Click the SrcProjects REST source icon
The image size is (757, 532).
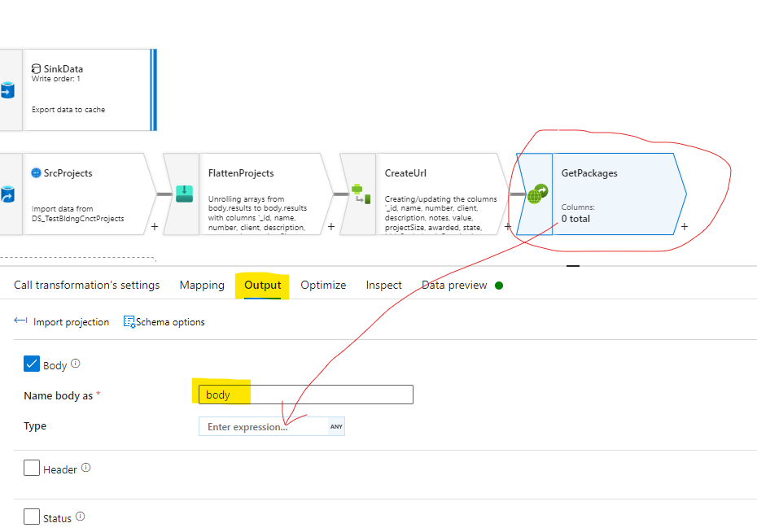(36, 172)
